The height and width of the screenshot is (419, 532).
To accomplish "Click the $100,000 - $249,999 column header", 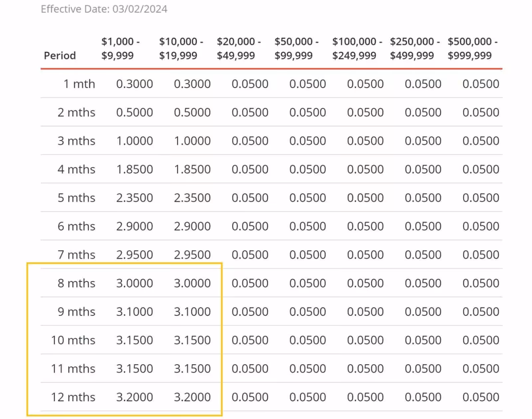I will pos(357,49).
